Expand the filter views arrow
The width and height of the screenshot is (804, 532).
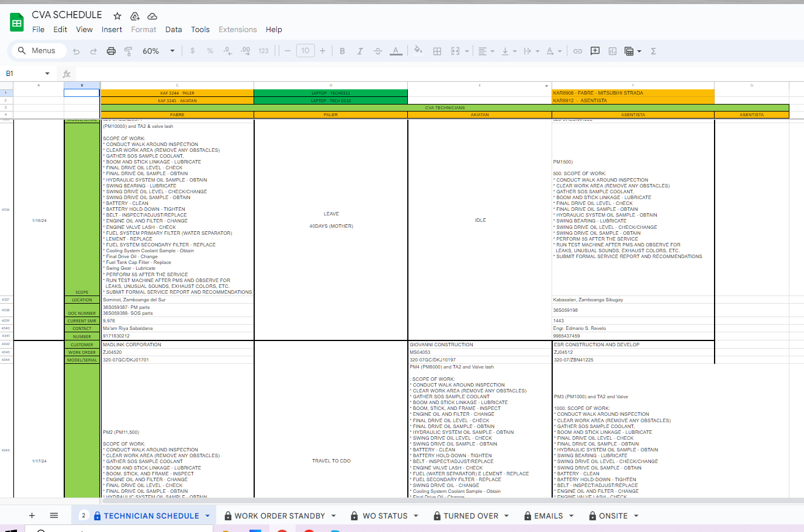pos(639,51)
